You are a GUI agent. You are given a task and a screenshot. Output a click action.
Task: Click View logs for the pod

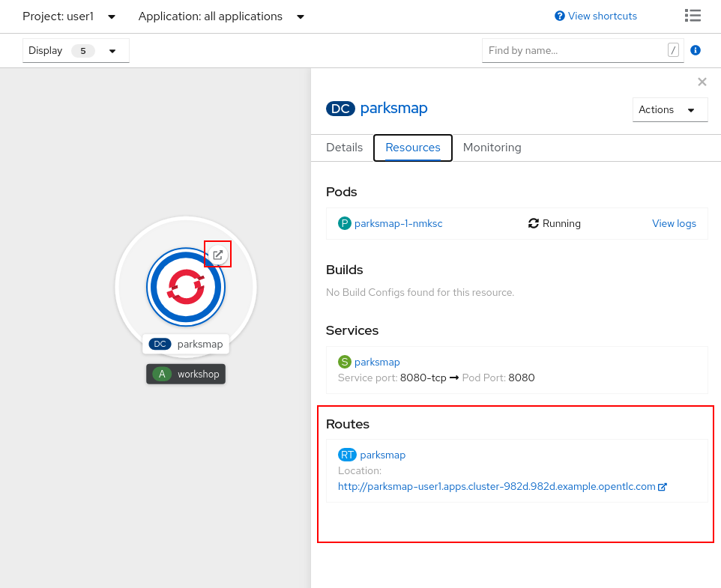674,223
